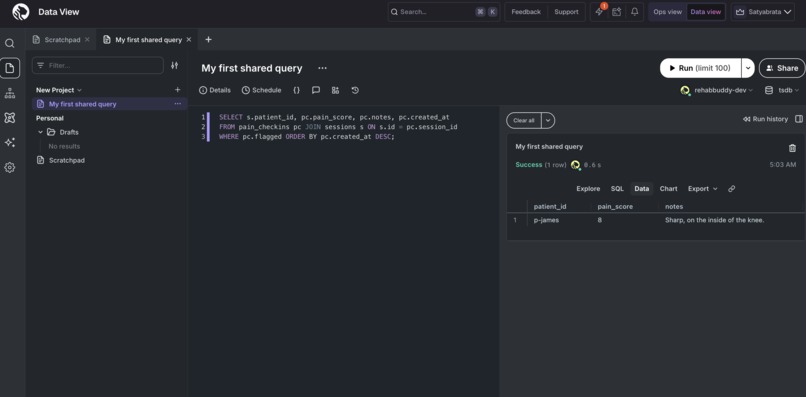Open the search icon in left sidebar
This screenshot has height=397, width=806.
10,43
